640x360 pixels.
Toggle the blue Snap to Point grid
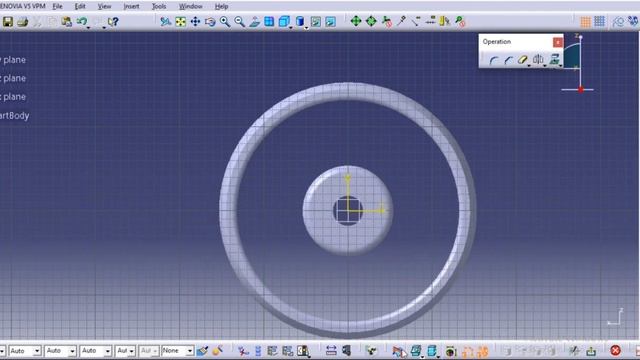(x=600, y=21)
